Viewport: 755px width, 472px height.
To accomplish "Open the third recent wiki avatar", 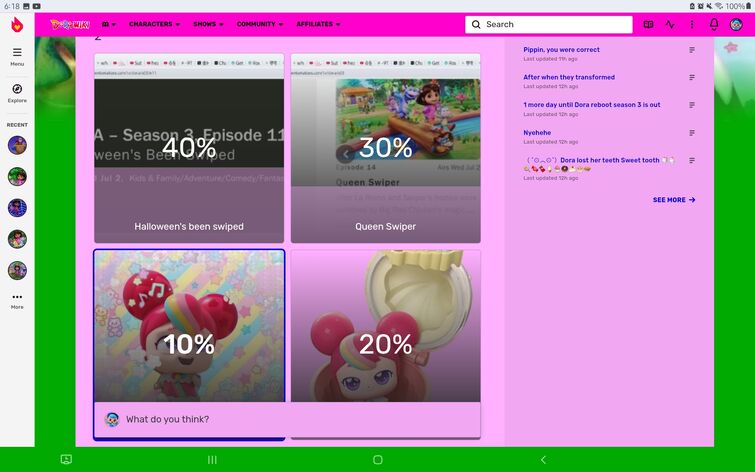I will click(x=17, y=208).
